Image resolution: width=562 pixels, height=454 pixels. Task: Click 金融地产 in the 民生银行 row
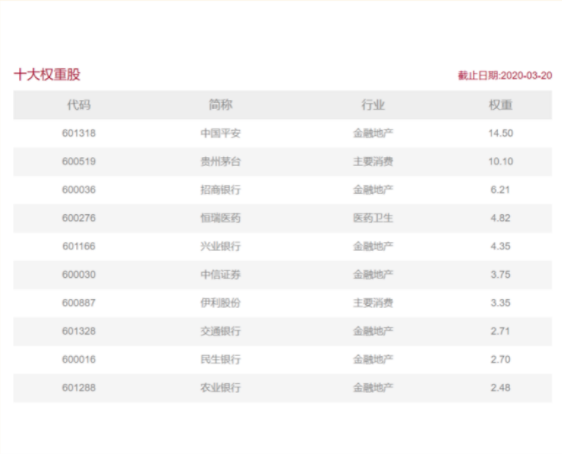(373, 360)
